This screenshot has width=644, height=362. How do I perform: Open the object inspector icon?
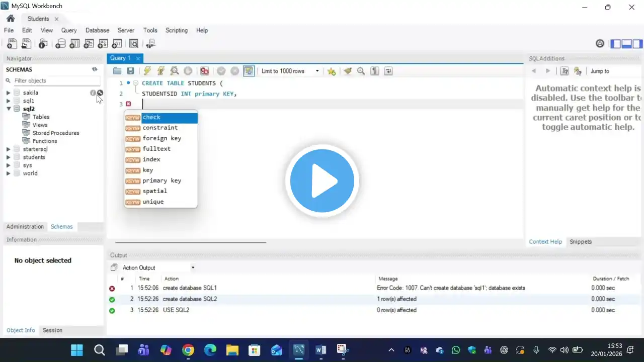tap(43, 44)
